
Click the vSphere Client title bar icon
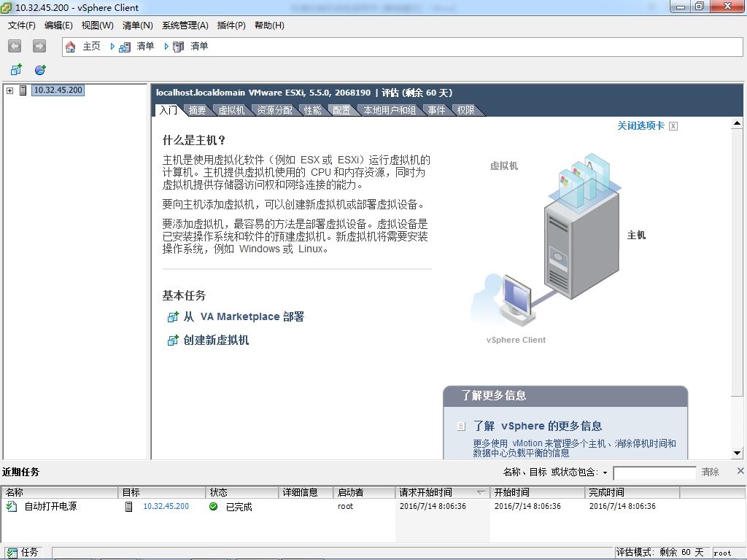click(x=7, y=7)
